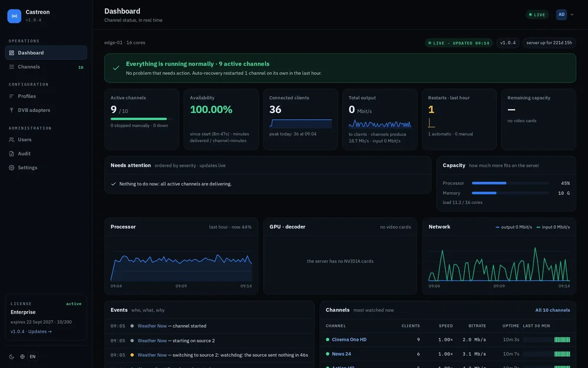Click the Castreon broadcast logo icon
Viewport: 588px width, 368px height.
[x=14, y=16]
